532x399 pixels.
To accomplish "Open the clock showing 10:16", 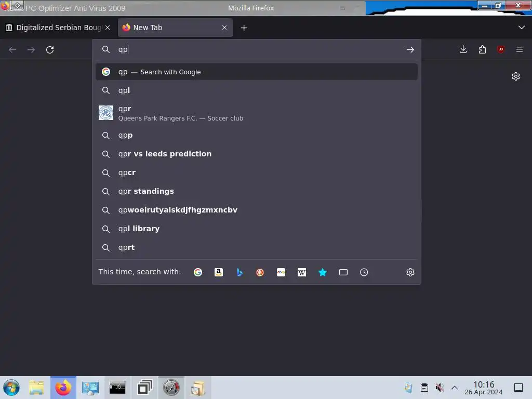I will click(484, 388).
